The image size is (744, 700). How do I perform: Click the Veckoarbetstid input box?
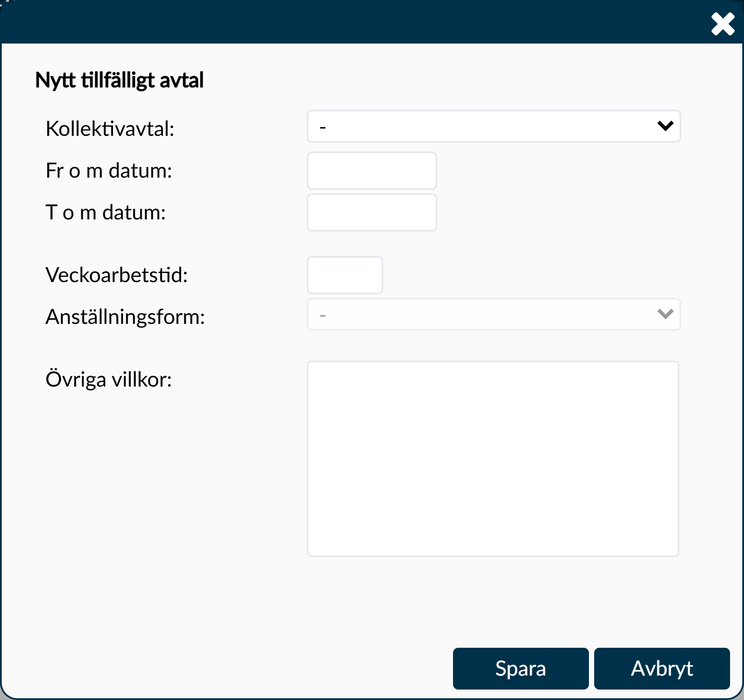[345, 275]
